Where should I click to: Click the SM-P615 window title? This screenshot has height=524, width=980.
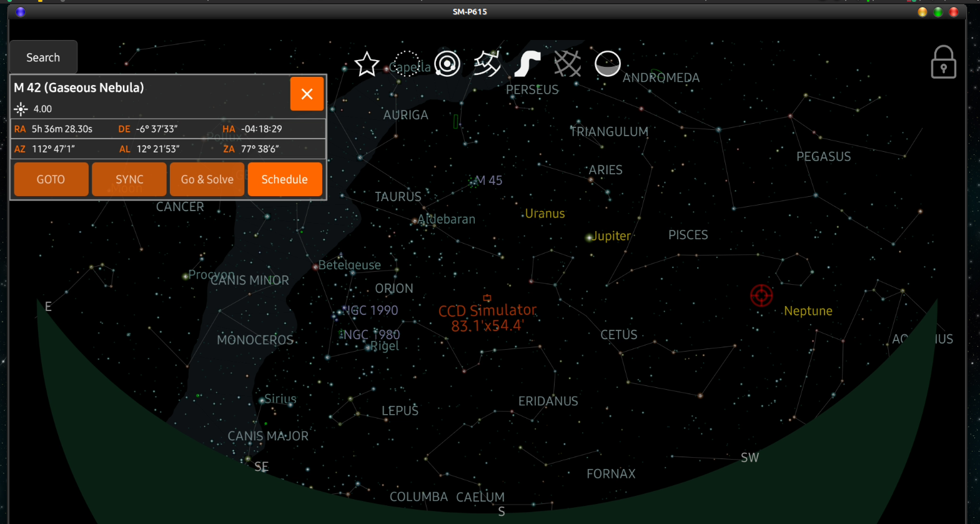coord(470,11)
